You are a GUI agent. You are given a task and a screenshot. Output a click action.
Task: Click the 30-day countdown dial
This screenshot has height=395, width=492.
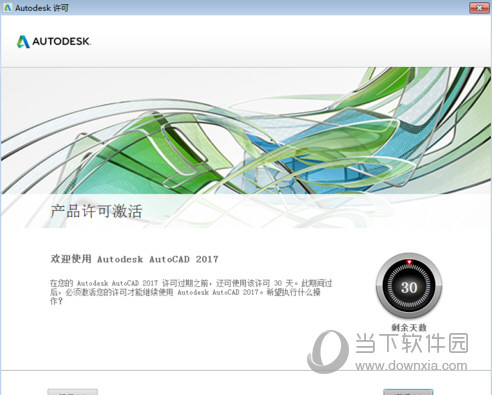[409, 286]
